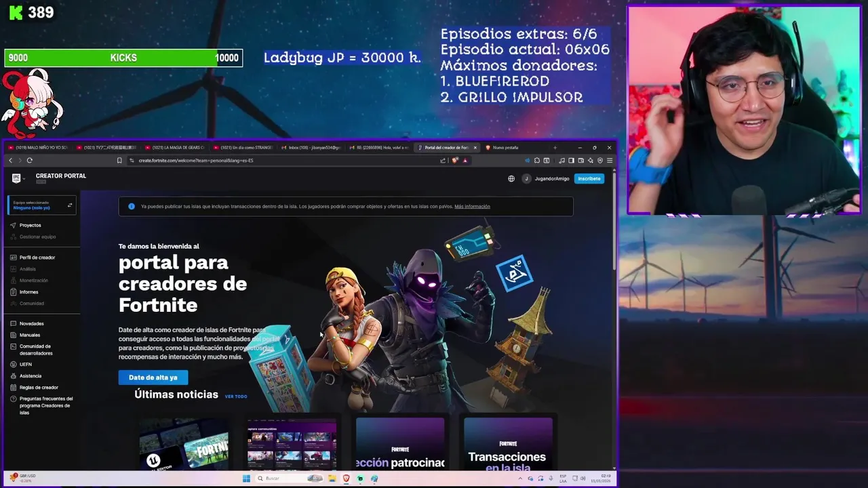Click Gestionar equipo in sidebar
The image size is (868, 488).
tap(37, 237)
